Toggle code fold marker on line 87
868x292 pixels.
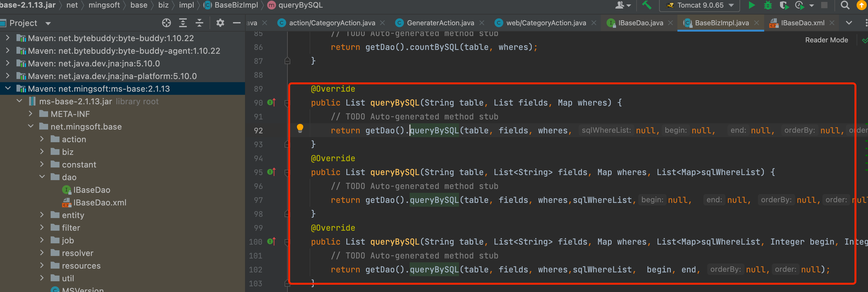[287, 61]
